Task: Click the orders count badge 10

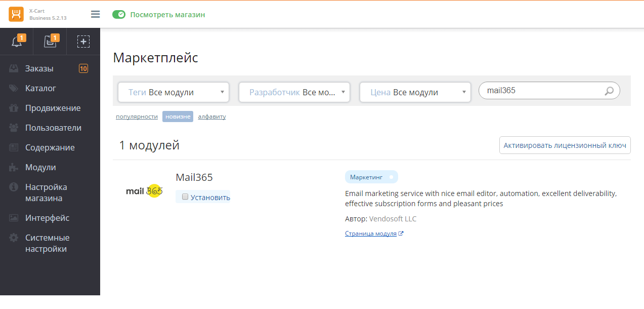Action: click(83, 68)
